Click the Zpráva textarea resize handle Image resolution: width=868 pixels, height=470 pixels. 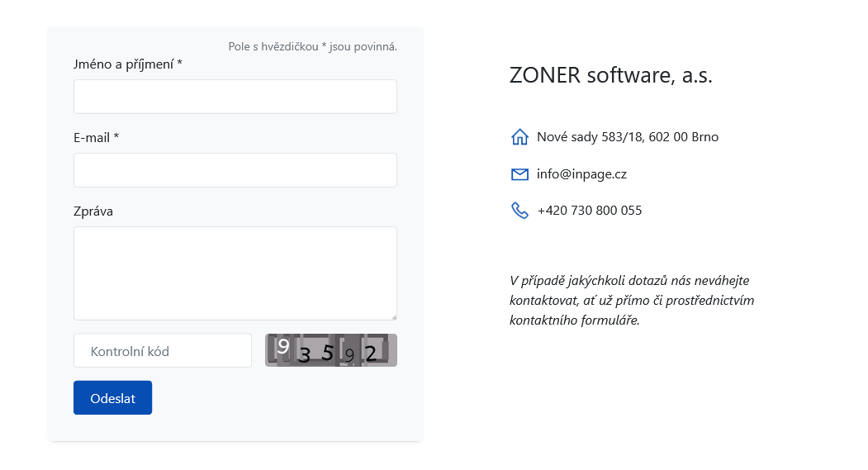[x=393, y=316]
